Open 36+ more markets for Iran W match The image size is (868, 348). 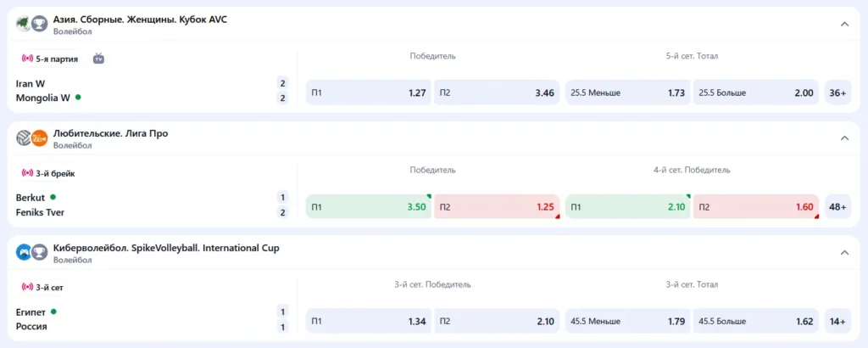tap(837, 93)
